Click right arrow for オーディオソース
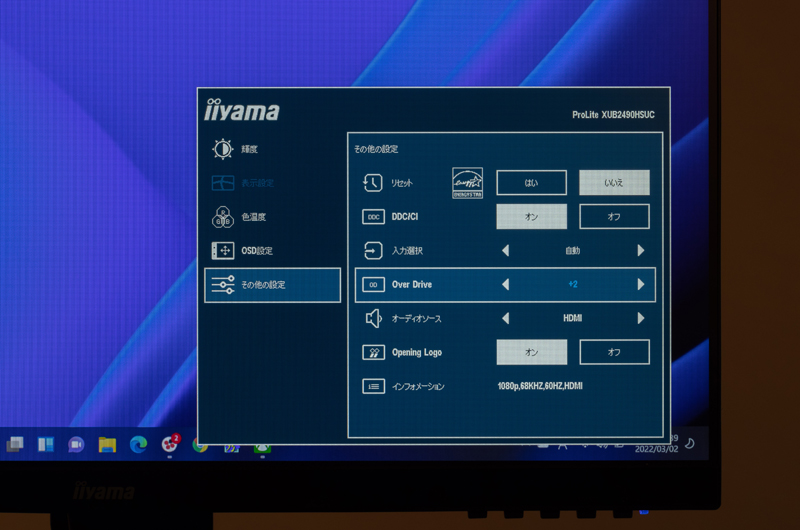 (x=641, y=318)
